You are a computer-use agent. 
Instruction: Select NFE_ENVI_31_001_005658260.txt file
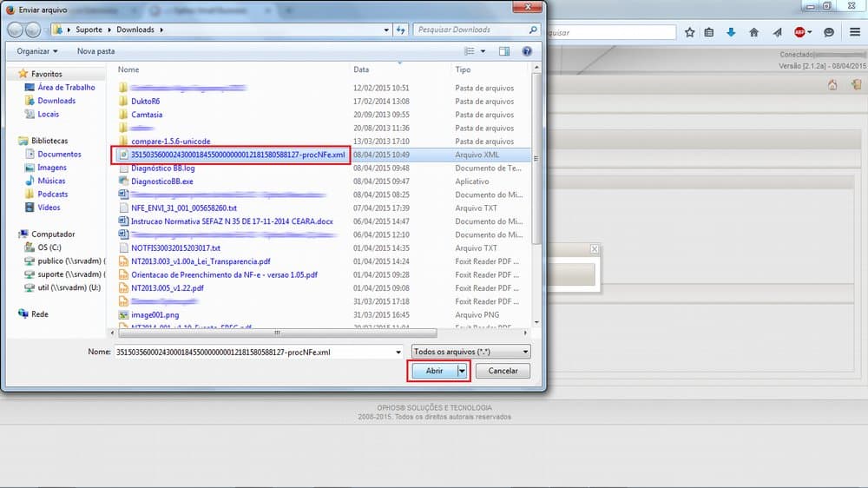pyautogui.click(x=184, y=208)
